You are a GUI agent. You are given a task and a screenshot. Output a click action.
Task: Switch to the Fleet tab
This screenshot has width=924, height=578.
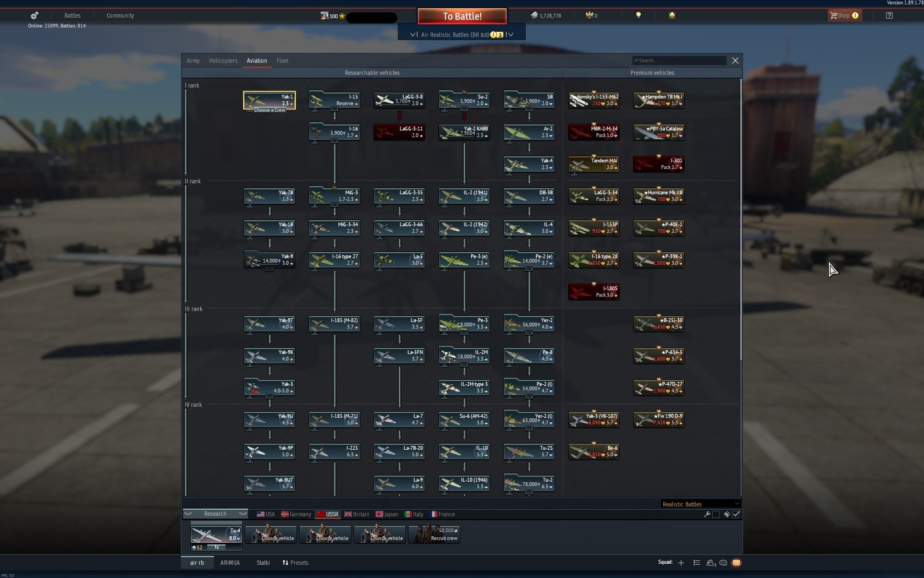[282, 61]
